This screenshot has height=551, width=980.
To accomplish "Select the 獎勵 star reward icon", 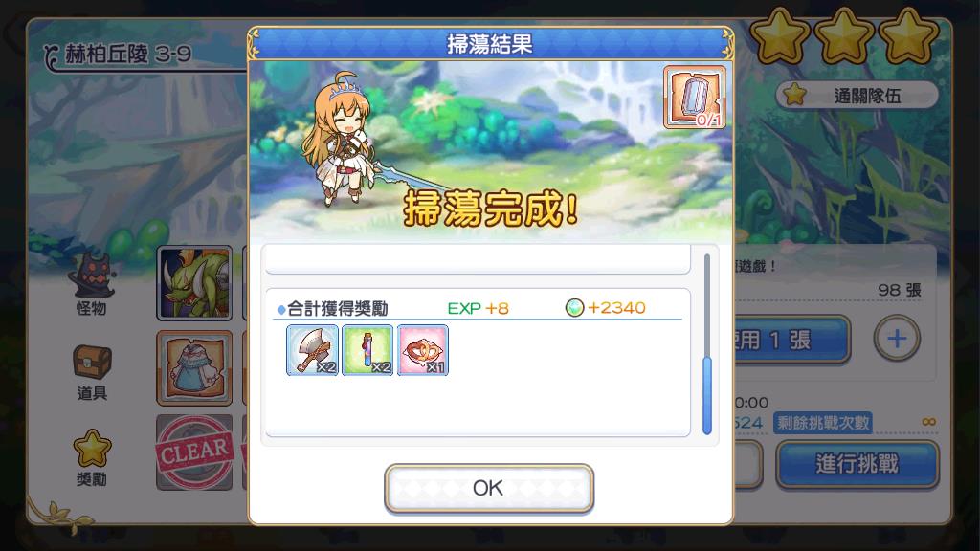I will (x=92, y=458).
